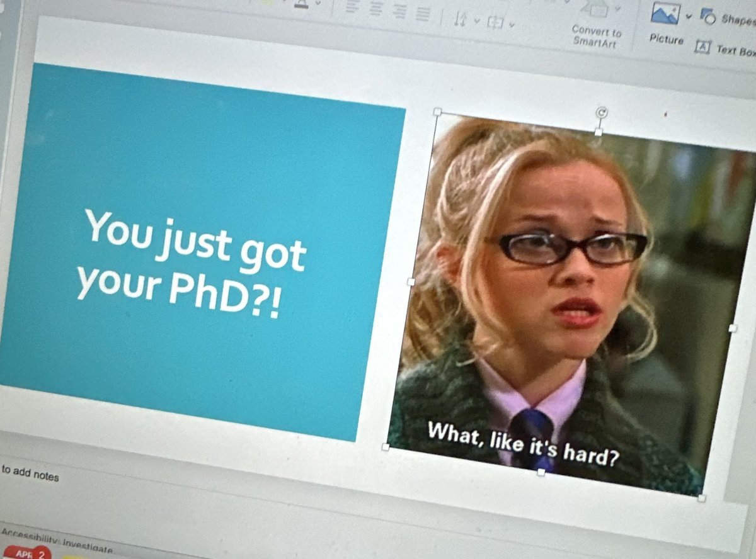Click the picture's left-middle resize handle
Image resolution: width=756 pixels, height=559 pixels.
point(411,282)
